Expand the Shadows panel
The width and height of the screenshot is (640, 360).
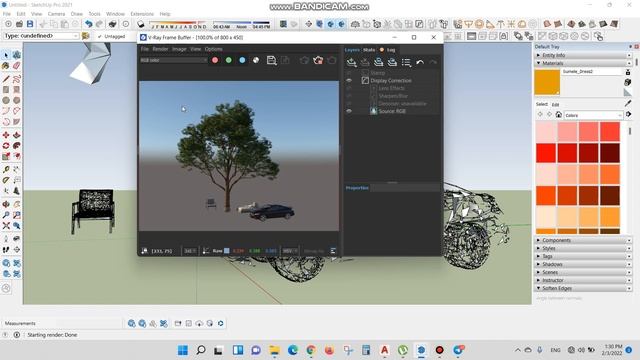[583, 264]
